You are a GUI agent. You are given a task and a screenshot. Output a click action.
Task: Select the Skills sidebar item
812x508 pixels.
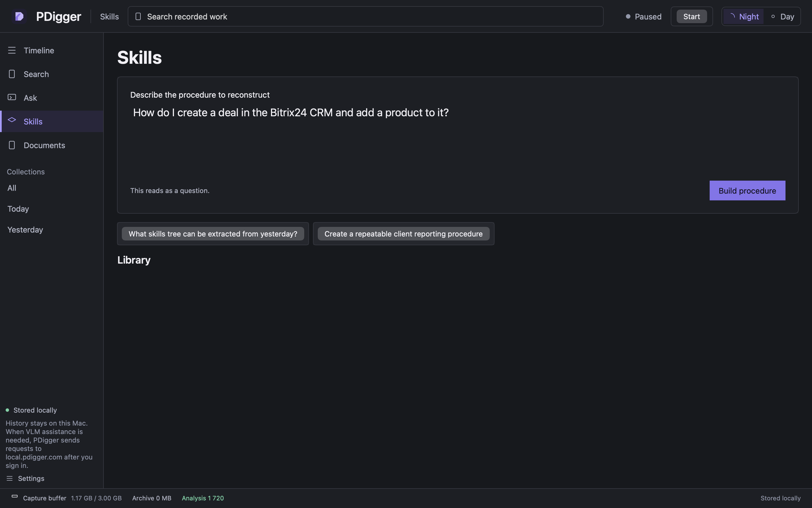tap(52, 121)
